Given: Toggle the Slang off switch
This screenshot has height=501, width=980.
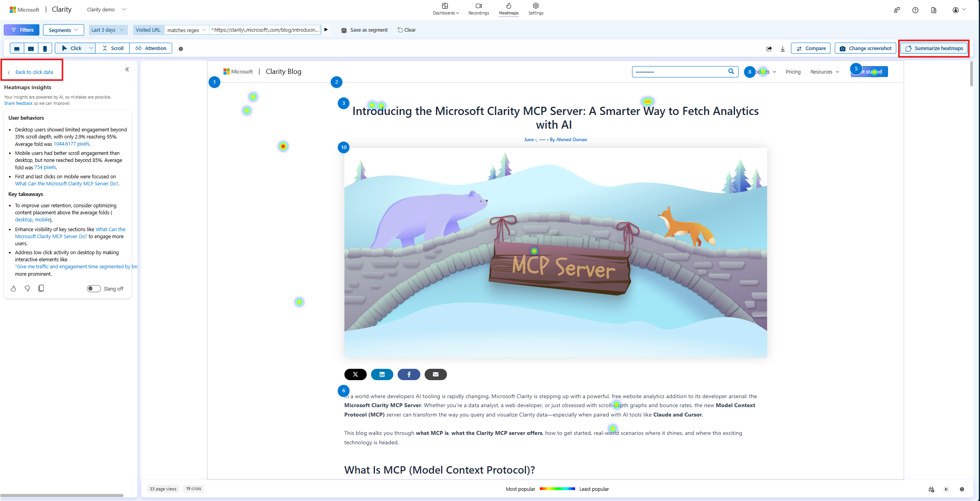Looking at the screenshot, I should [x=94, y=289].
